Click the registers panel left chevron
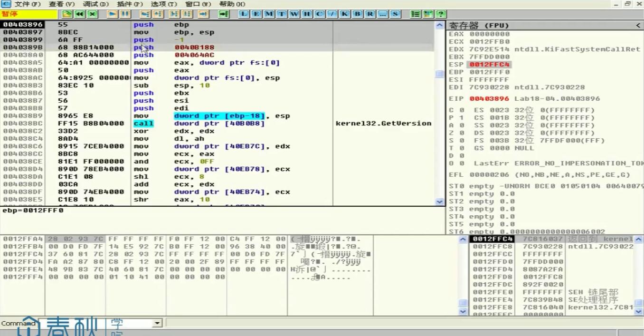644x336 pixels. click(638, 25)
